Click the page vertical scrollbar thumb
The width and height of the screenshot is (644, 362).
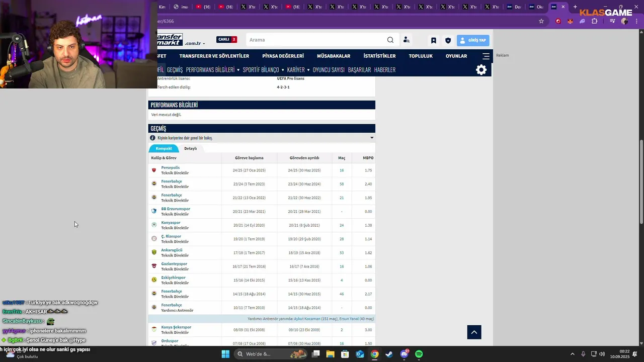pyautogui.click(x=641, y=181)
